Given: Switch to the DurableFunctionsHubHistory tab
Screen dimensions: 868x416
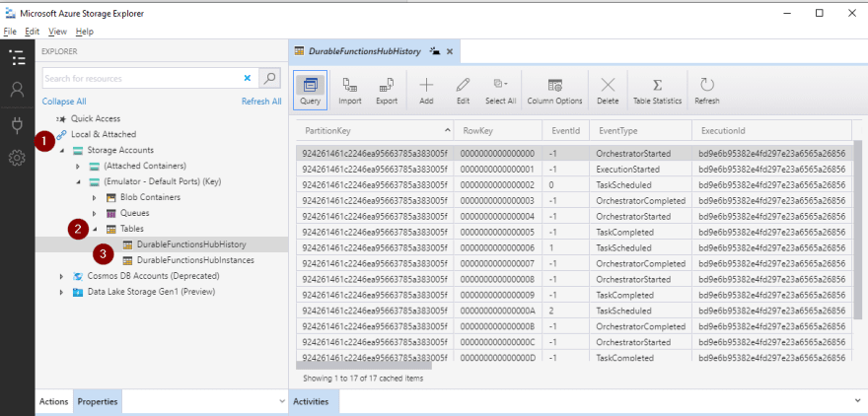Looking at the screenshot, I should coord(365,51).
